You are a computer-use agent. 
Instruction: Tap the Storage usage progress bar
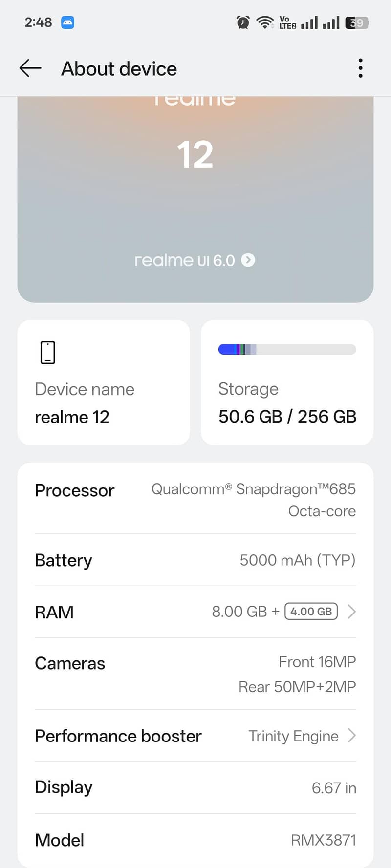pos(287,349)
